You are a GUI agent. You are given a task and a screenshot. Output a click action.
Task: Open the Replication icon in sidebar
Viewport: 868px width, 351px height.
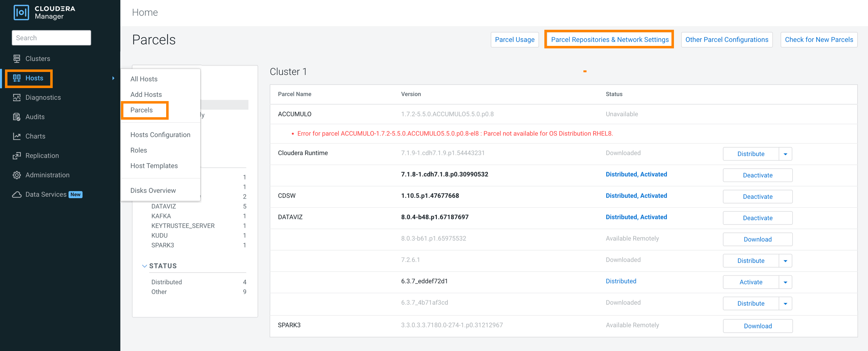coord(16,155)
